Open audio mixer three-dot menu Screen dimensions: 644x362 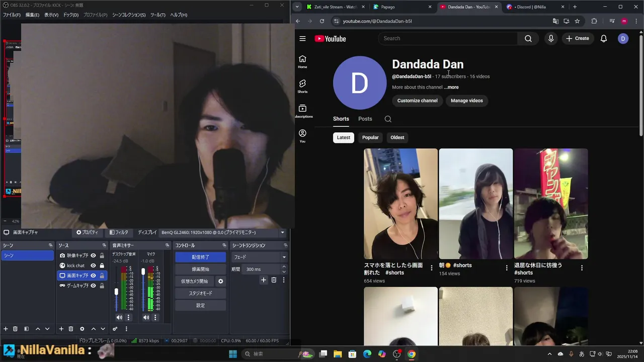pyautogui.click(x=126, y=329)
